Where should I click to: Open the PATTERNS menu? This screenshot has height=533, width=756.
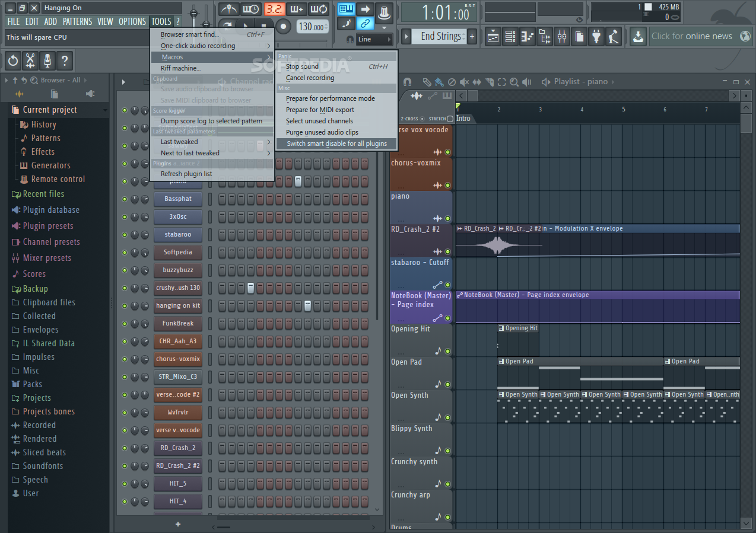click(77, 21)
